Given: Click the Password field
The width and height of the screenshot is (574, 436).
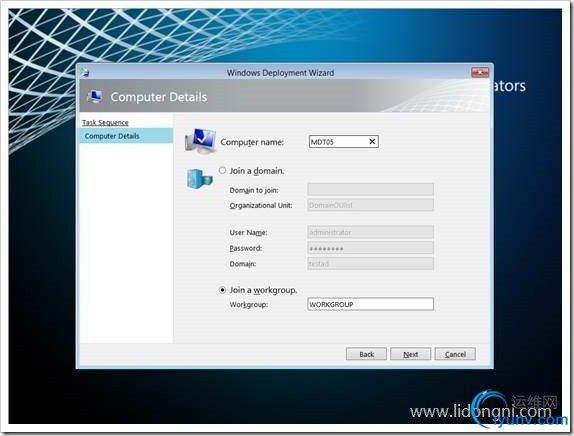Looking at the screenshot, I should tap(370, 248).
